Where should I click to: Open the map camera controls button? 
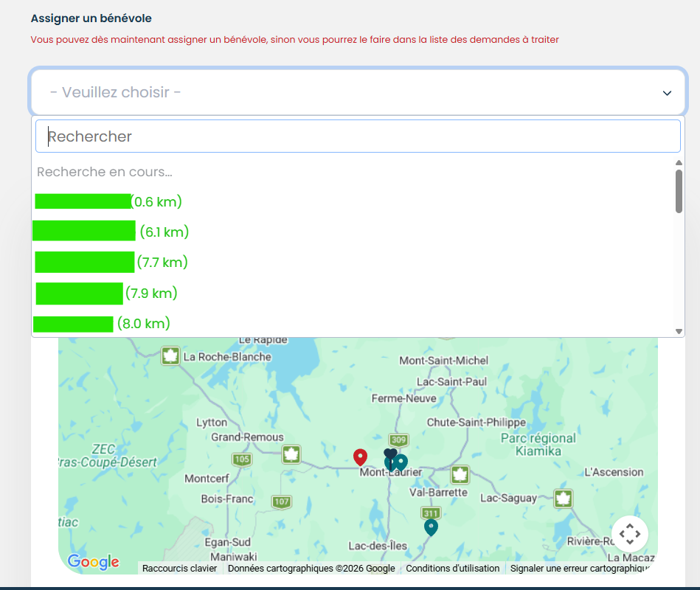(x=629, y=533)
